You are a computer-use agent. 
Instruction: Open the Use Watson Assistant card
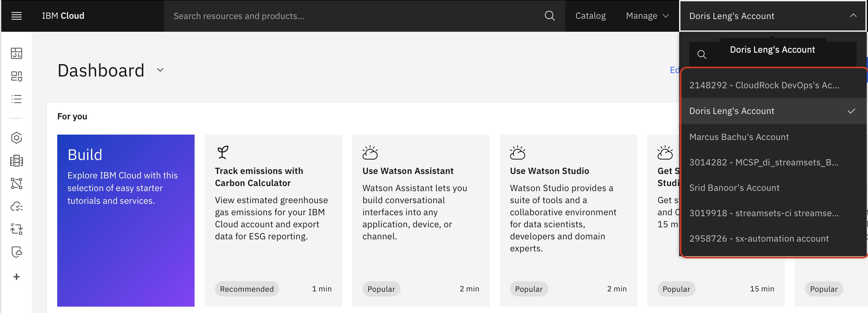point(421,220)
